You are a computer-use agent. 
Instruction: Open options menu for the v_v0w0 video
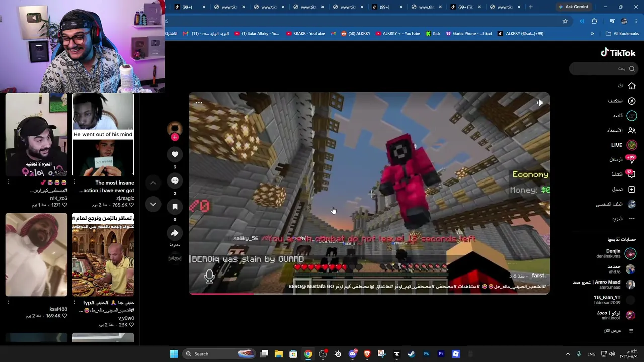click(75, 302)
